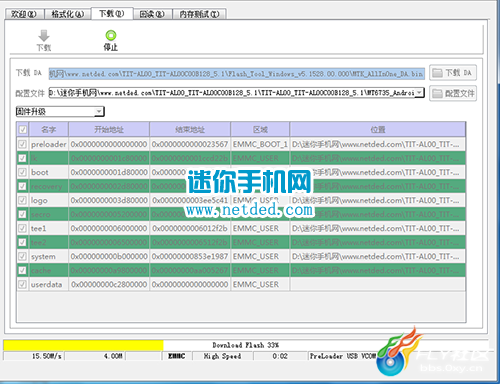
Task: Click folder icon on Download DA button
Action: (x=437, y=73)
